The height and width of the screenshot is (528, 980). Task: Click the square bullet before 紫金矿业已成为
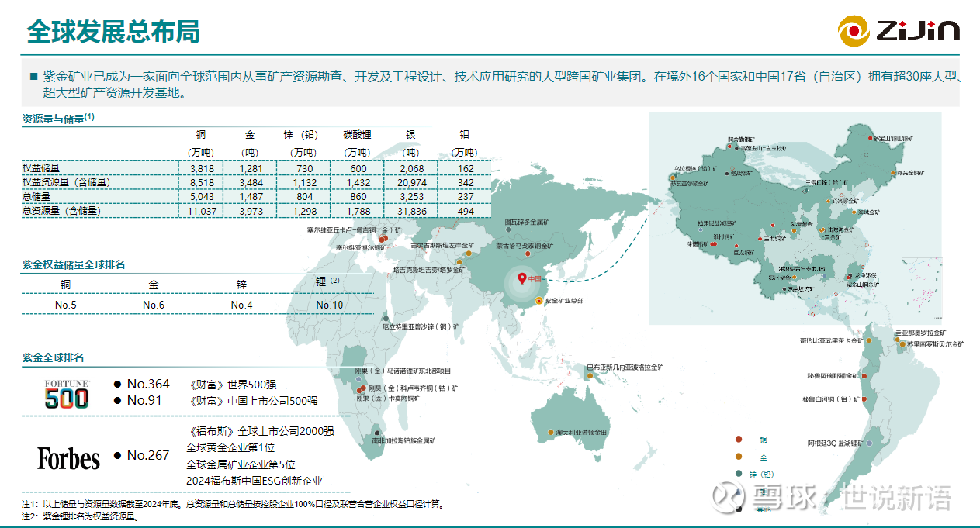(x=33, y=77)
